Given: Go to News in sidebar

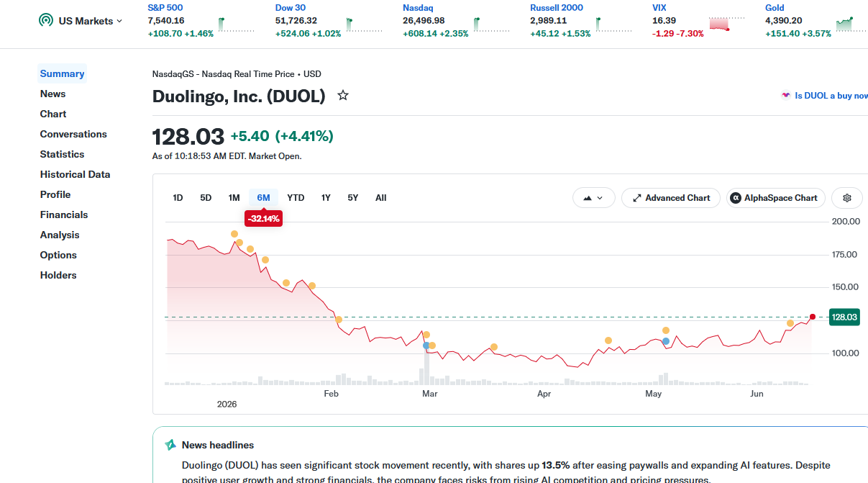Looking at the screenshot, I should 52,94.
